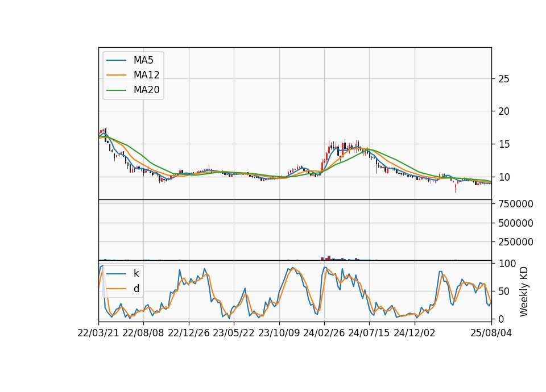Image resolution: width=546 pixels, height=392 pixels.
Task: Click the k legend label in KD panel
Action: point(136,273)
